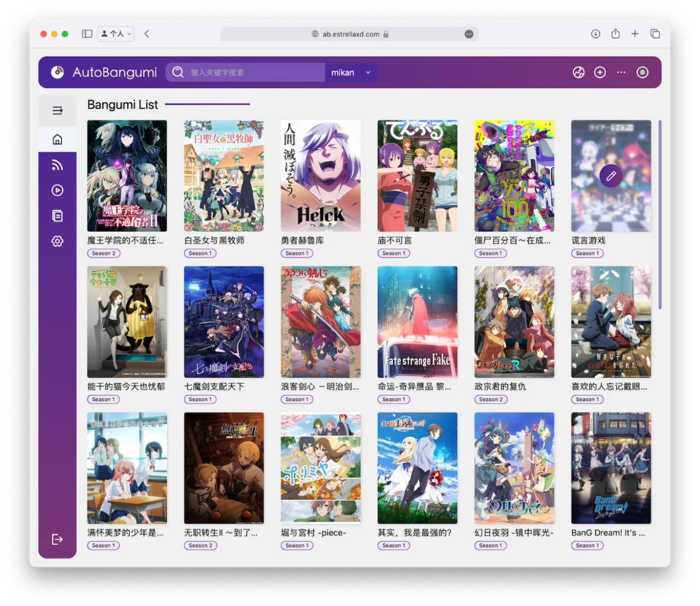Click Season 1 tag under 白圣女与黑牧师
The height and width of the screenshot is (606, 700).
[x=200, y=254]
